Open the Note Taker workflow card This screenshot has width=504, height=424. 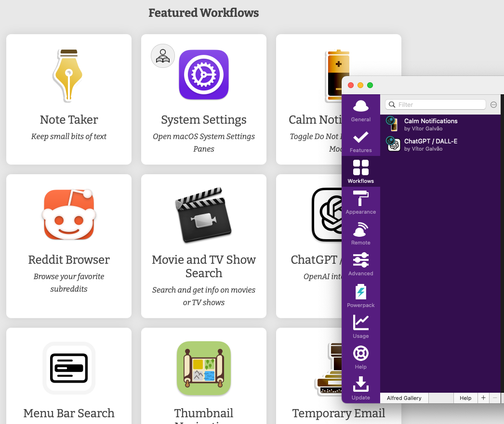69,99
